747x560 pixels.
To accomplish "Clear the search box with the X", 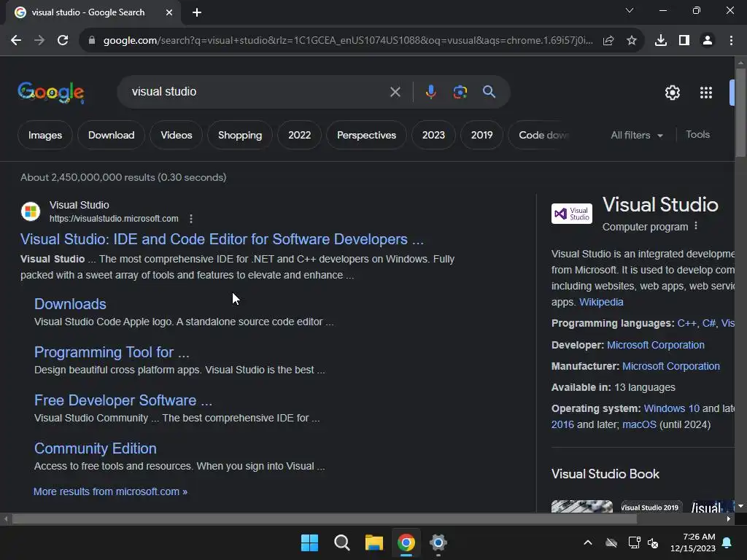I will (395, 92).
